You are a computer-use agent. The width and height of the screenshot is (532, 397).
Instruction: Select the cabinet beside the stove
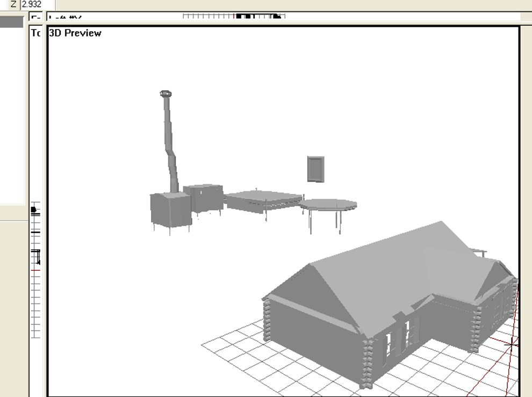click(204, 198)
